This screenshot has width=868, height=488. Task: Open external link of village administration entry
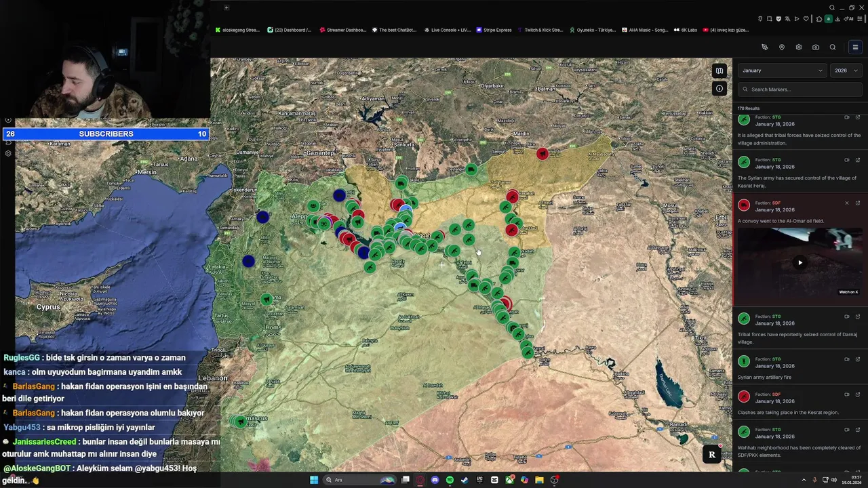click(857, 118)
